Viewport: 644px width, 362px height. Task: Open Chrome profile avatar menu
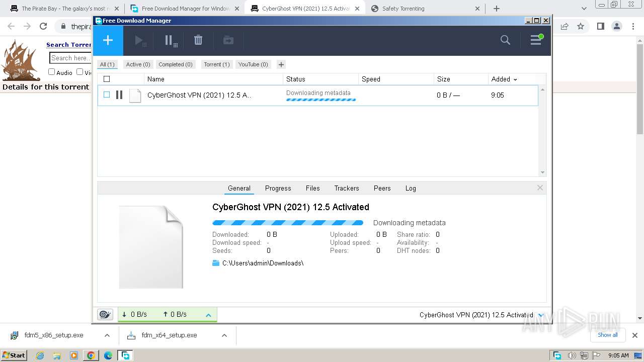(617, 26)
